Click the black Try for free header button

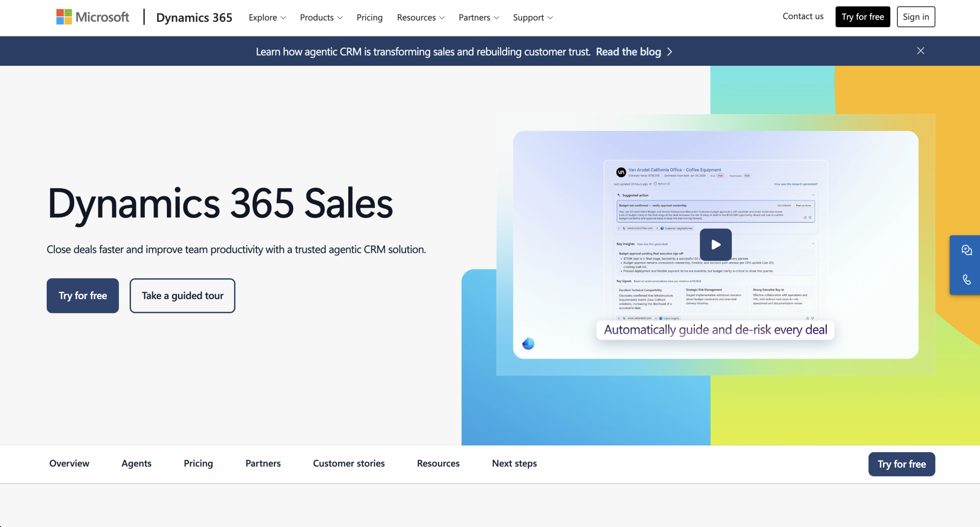click(x=862, y=17)
